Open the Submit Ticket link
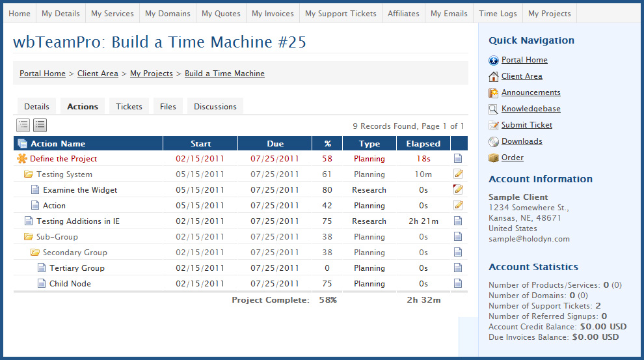Image resolution: width=644 pixels, height=360 pixels. pos(527,125)
